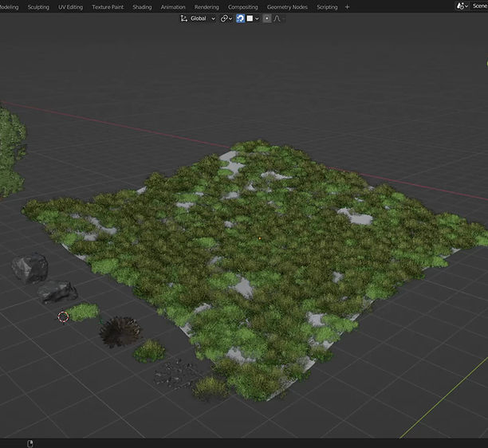The height and width of the screenshot is (448, 488).
Task: Open the Shading workspace tab
Action: pyautogui.click(x=142, y=7)
